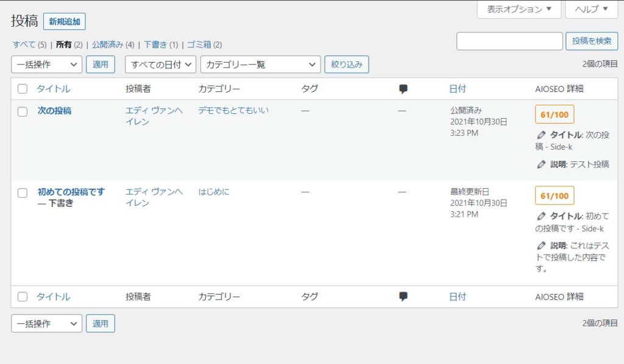Click the comments bubble icon in table footer

click(403, 296)
